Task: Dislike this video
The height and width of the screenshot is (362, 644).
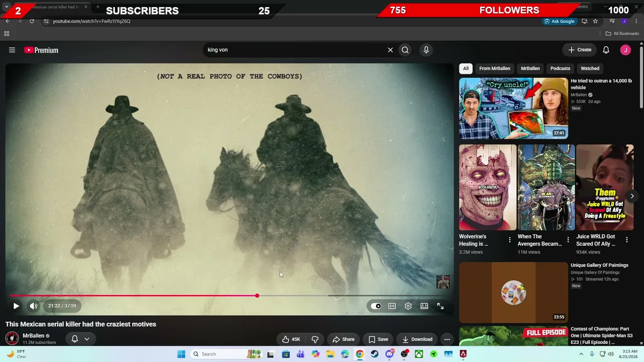Action: [315, 339]
